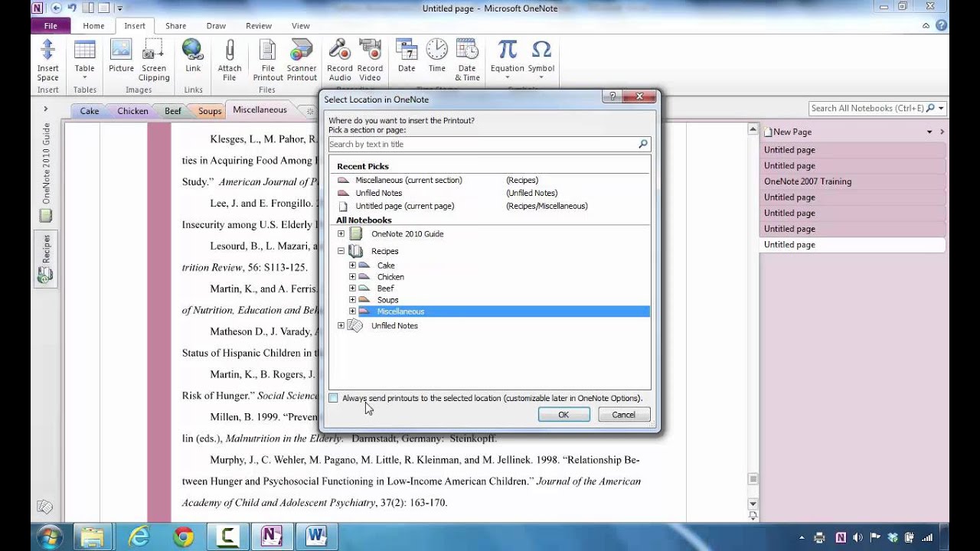Viewport: 980px width, 551px height.
Task: Expand the Miscellaneous section node
Action: point(352,311)
